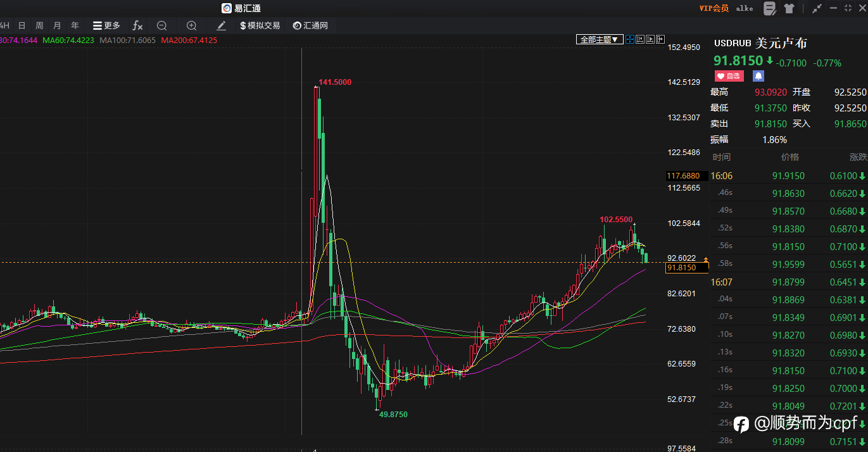Click the 卖出 price 91.8150

pyautogui.click(x=771, y=124)
